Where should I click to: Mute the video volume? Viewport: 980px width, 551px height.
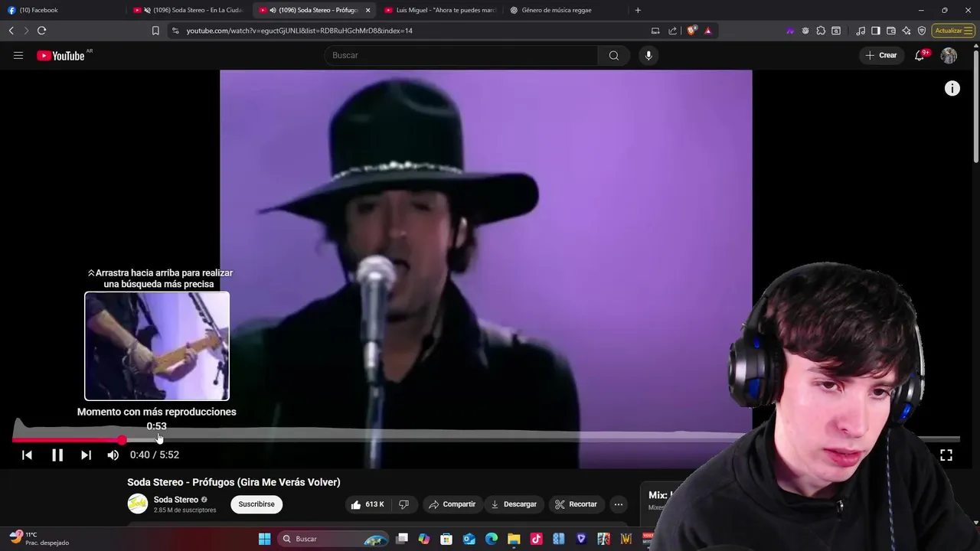(113, 455)
